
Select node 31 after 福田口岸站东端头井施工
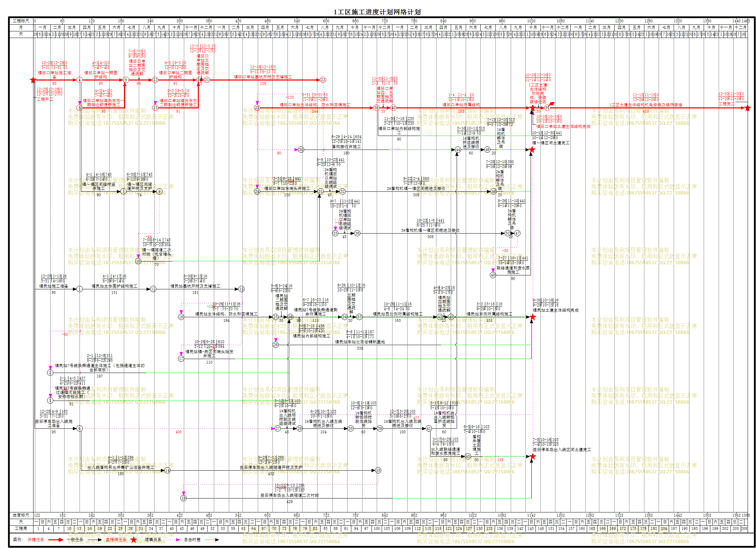(x=321, y=192)
